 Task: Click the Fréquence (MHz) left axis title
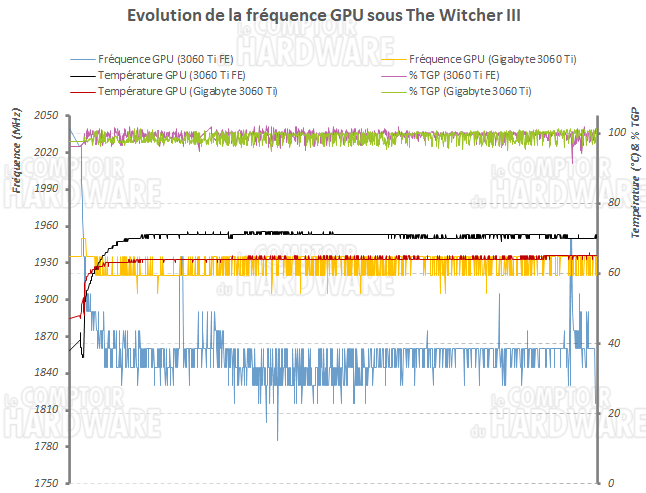(x=17, y=160)
